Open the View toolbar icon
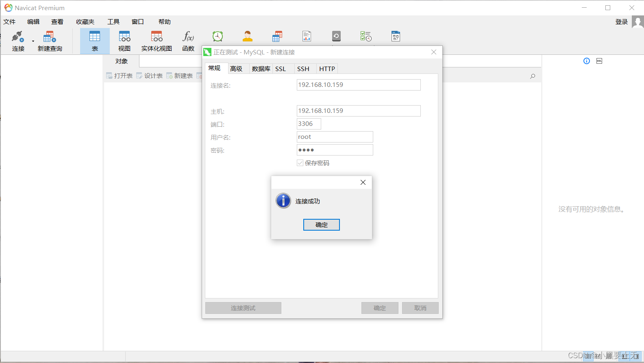Viewport: 644px width, 363px height. pyautogui.click(x=124, y=37)
